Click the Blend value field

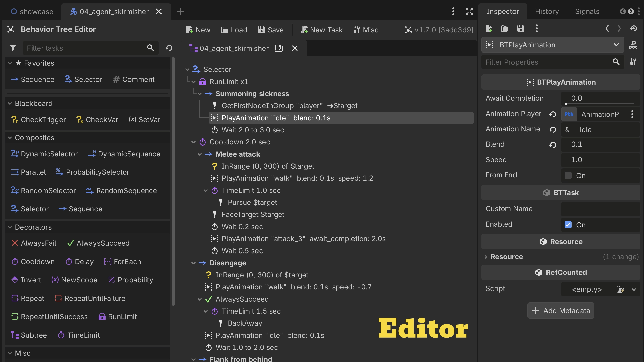(600, 144)
